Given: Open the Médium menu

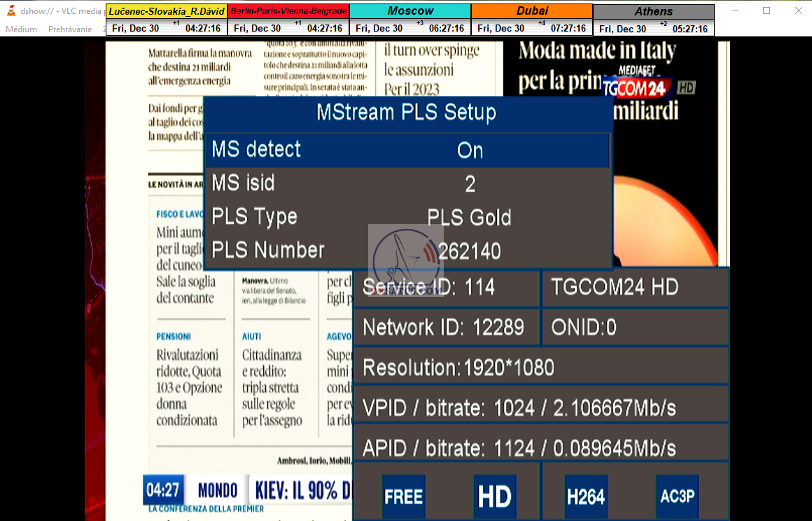Looking at the screenshot, I should click(21, 29).
